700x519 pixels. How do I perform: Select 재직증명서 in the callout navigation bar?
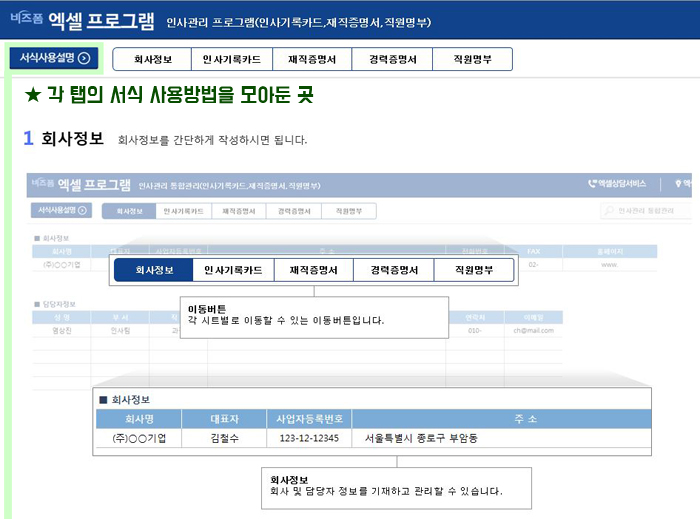pyautogui.click(x=313, y=270)
